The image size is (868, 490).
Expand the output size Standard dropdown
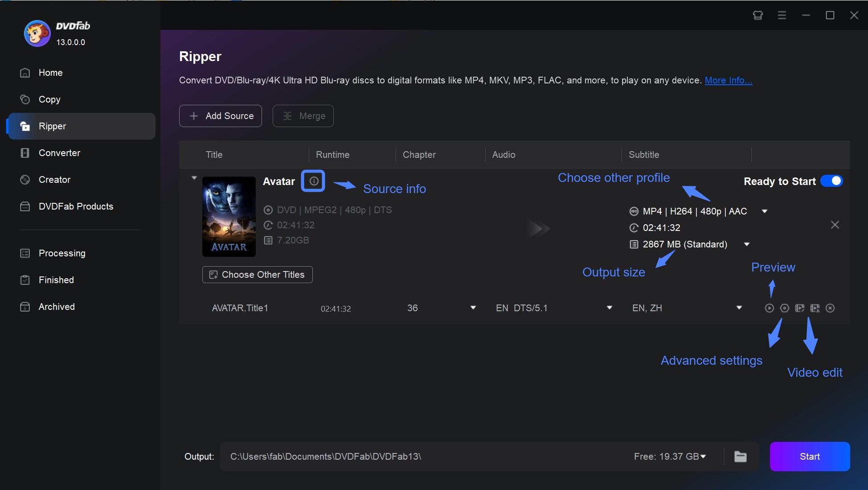pos(748,244)
